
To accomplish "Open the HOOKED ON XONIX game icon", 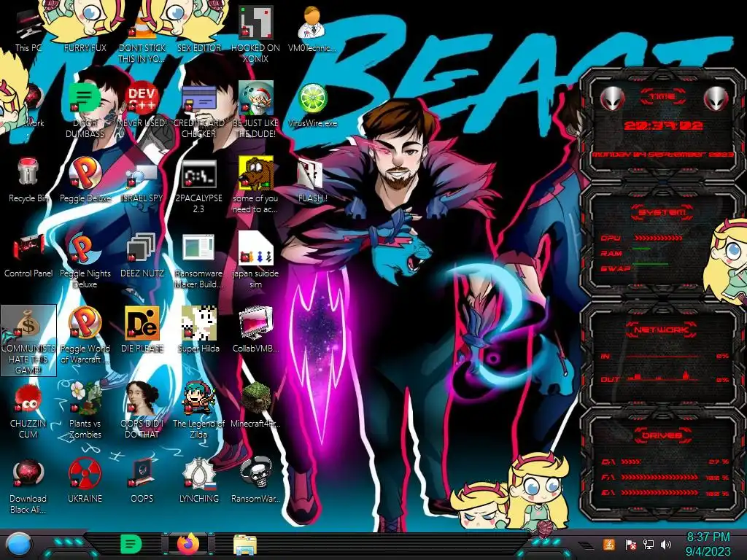I will pos(255,35).
